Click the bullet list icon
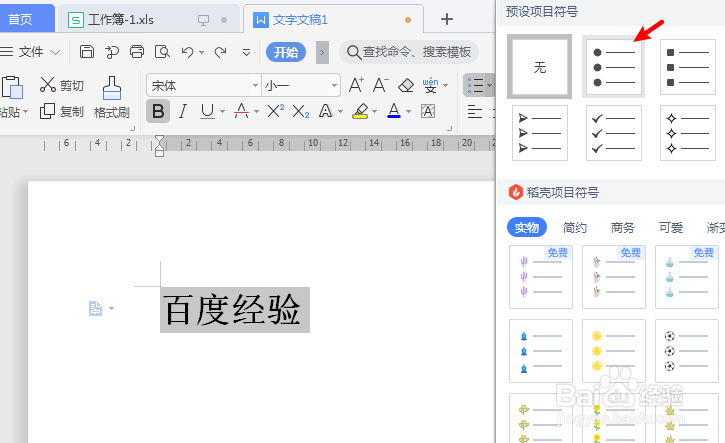 [475, 85]
